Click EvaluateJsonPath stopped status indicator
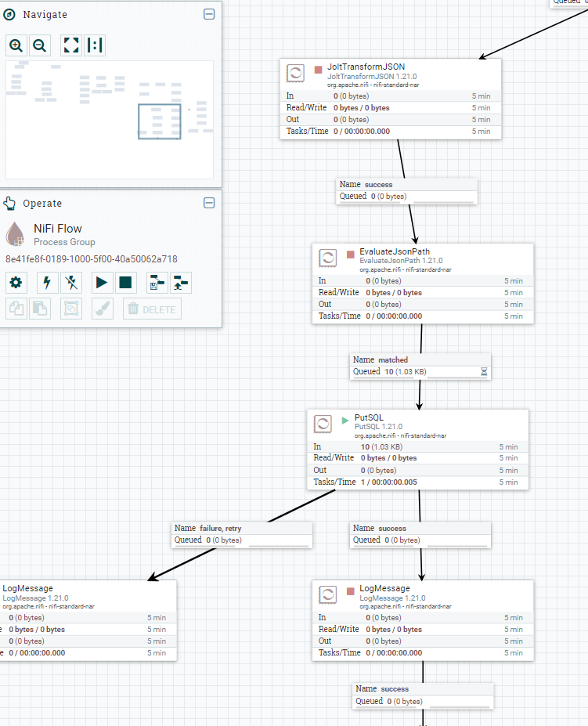588x726 pixels. coord(351,255)
